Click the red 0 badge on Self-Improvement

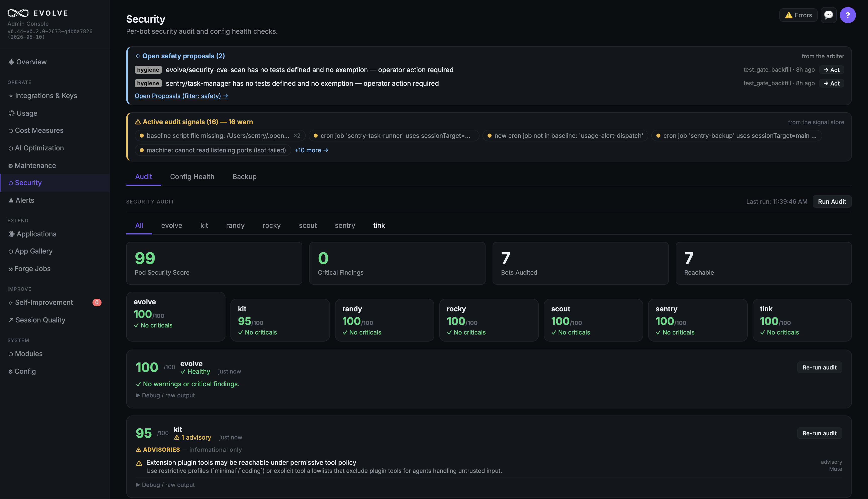tap(97, 302)
